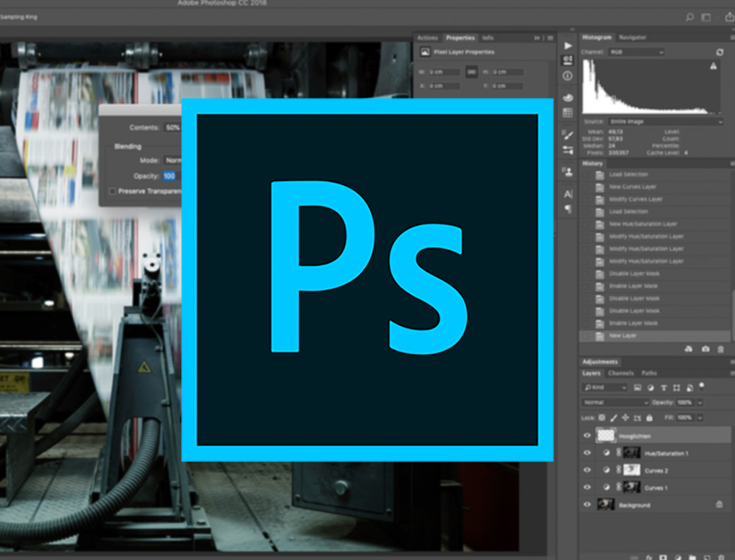Screen dimensions: 735x560
Task: Create new document from current history state
Action: [689, 349]
